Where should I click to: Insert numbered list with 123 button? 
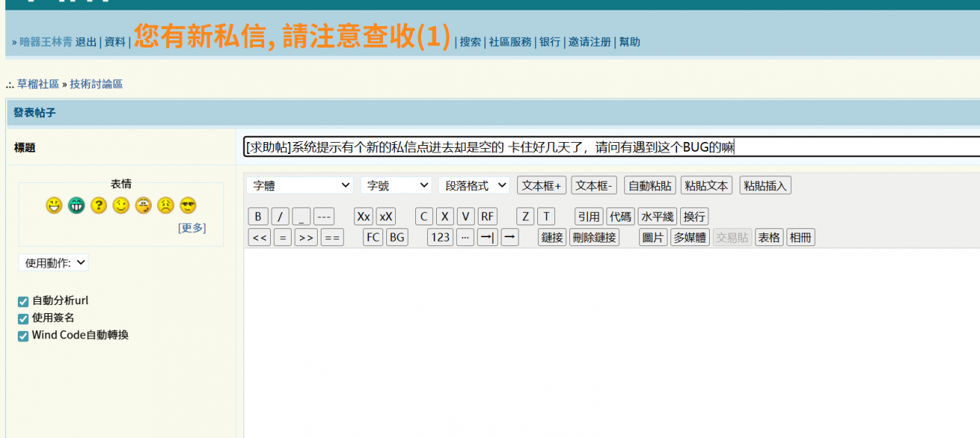[x=440, y=237]
